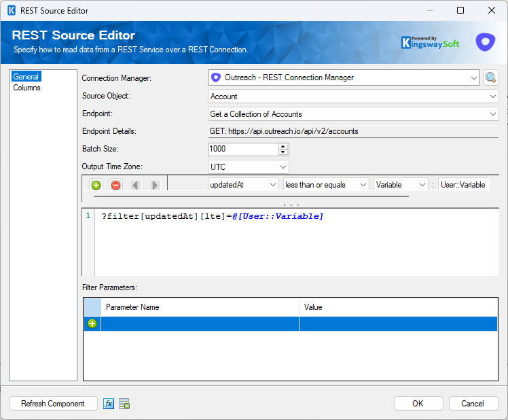Image resolution: width=508 pixels, height=420 pixels.
Task: Click the K app icon in title bar
Action: (12, 10)
